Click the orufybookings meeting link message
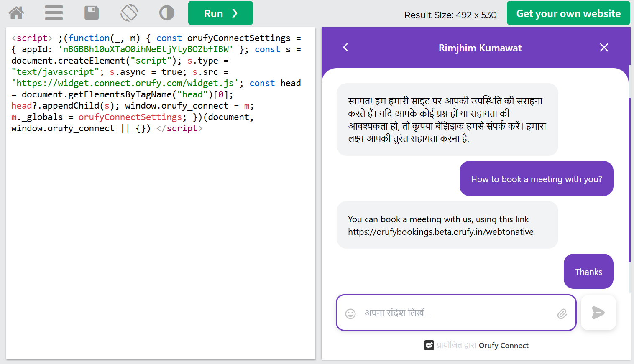Screen dimensions: 634x364 click(440, 232)
